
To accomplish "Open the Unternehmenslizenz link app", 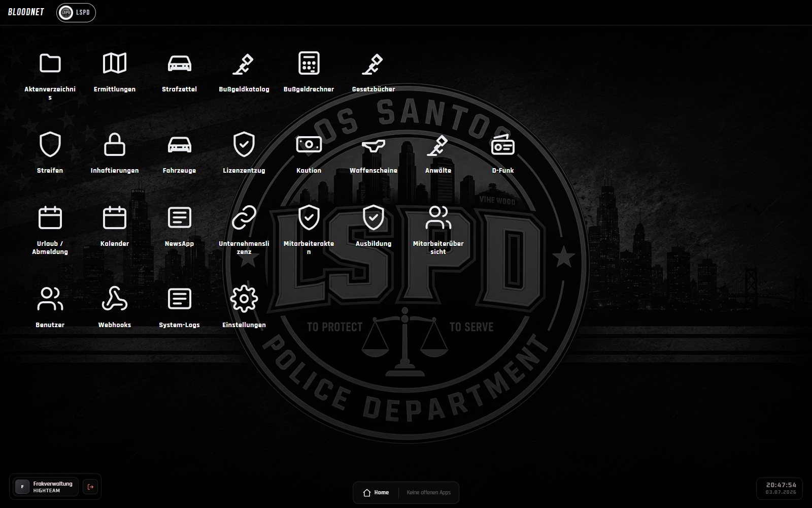I will point(244,230).
